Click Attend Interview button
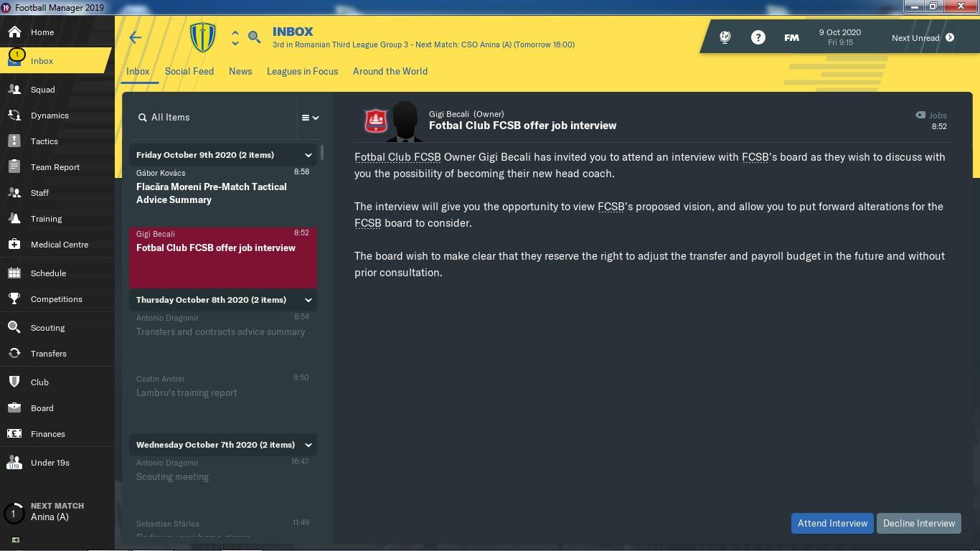This screenshot has width=980, height=551. [832, 523]
